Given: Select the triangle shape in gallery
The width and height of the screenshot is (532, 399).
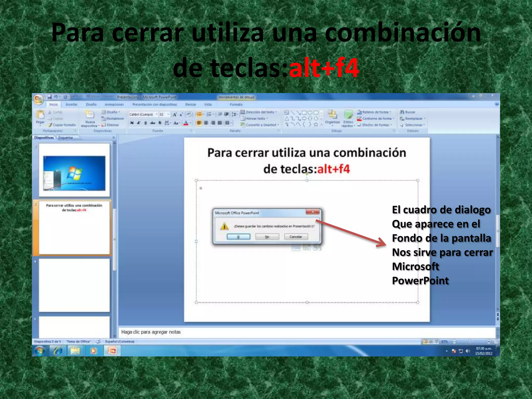Looking at the screenshot, I should point(287,119).
